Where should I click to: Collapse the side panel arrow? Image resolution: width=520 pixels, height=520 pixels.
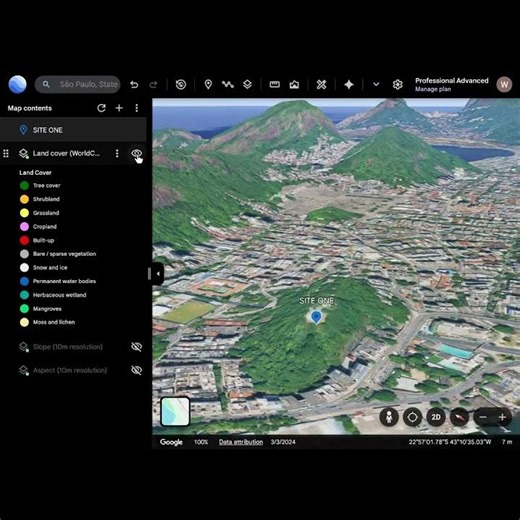tap(158, 274)
